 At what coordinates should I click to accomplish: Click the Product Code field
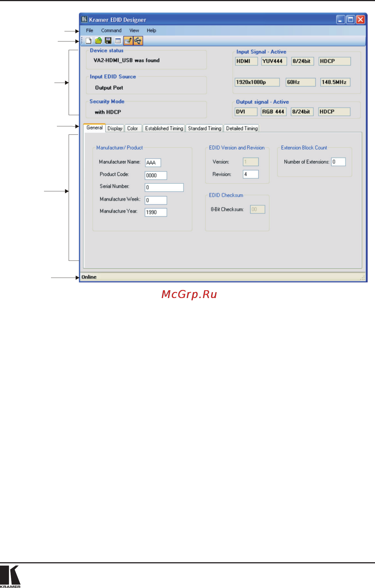click(x=156, y=175)
